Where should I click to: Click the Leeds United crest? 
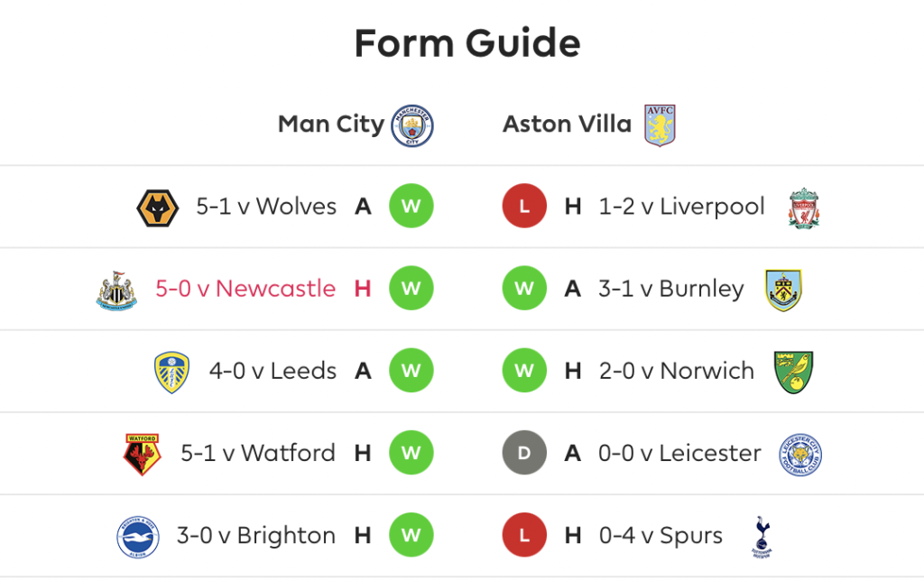(171, 373)
